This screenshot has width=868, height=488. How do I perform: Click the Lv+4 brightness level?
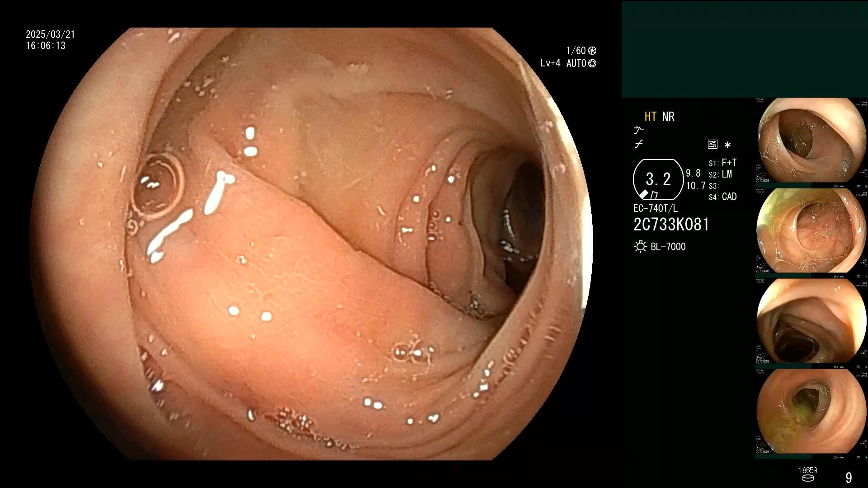click(550, 63)
